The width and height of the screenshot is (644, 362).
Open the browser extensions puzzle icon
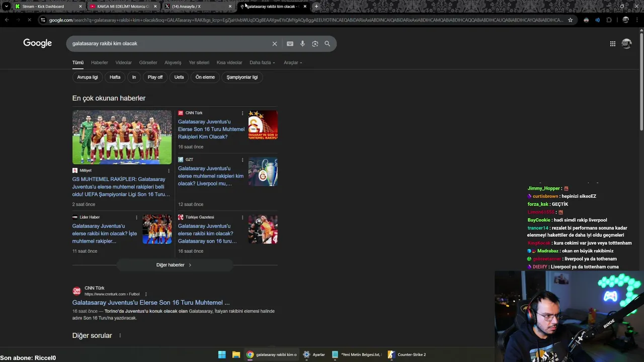point(609,20)
